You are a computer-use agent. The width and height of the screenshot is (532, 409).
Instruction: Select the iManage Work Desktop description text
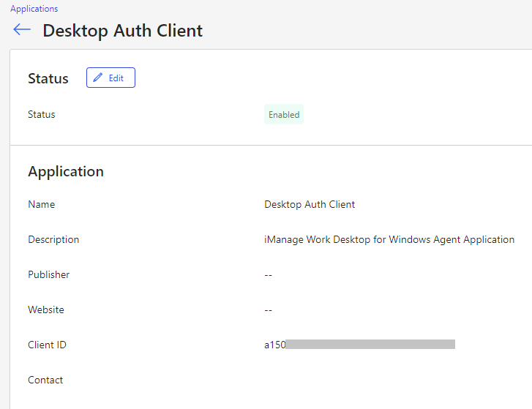(389, 240)
